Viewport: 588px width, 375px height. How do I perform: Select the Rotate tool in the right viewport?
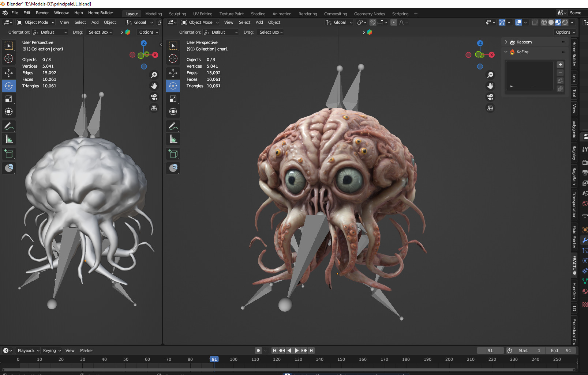tap(173, 86)
